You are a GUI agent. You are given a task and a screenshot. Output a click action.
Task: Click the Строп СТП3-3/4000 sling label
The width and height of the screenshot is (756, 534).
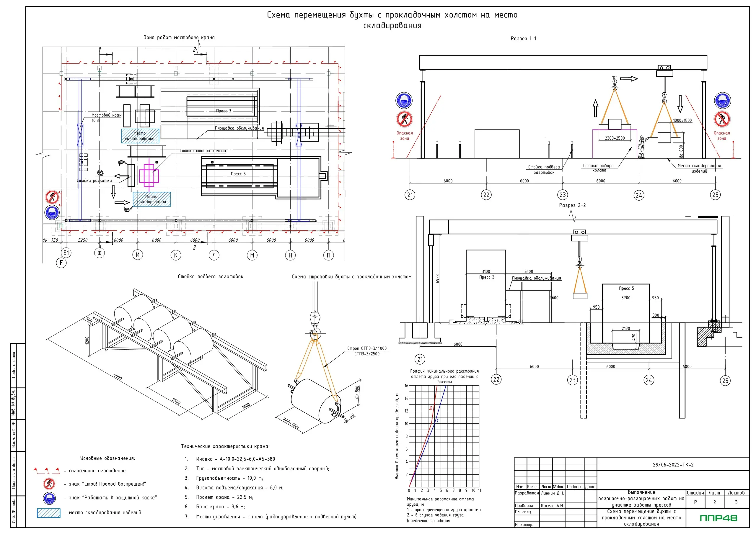point(367,348)
